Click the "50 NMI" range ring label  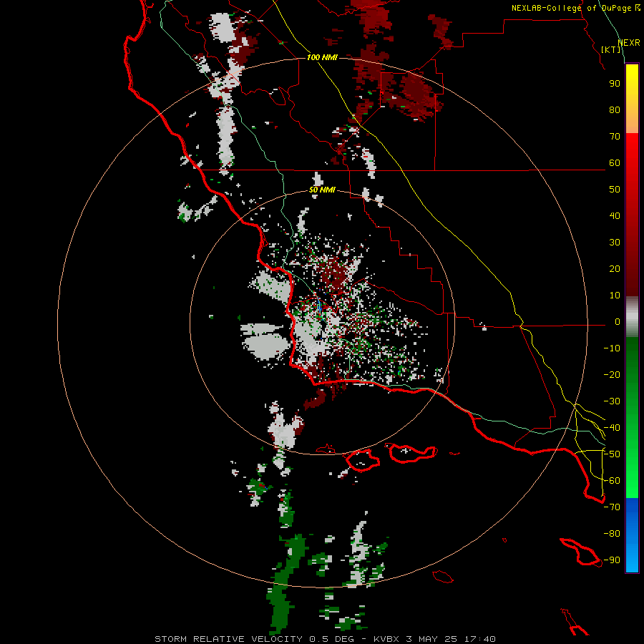pos(322,190)
